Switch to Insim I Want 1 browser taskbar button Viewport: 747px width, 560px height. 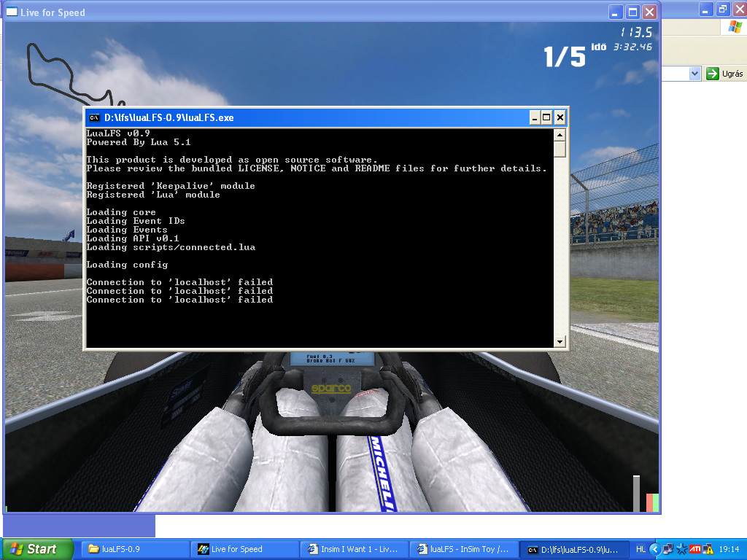pos(354,549)
